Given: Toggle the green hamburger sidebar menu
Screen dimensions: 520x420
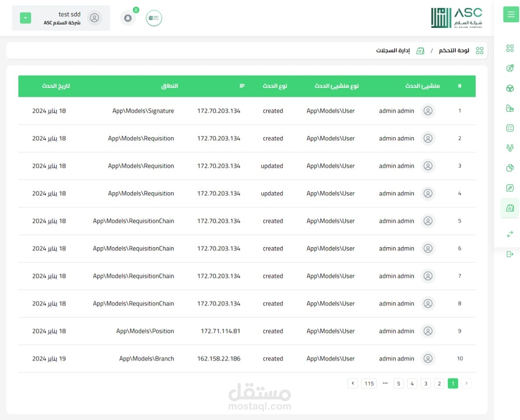Looking at the screenshot, I should 511,14.
